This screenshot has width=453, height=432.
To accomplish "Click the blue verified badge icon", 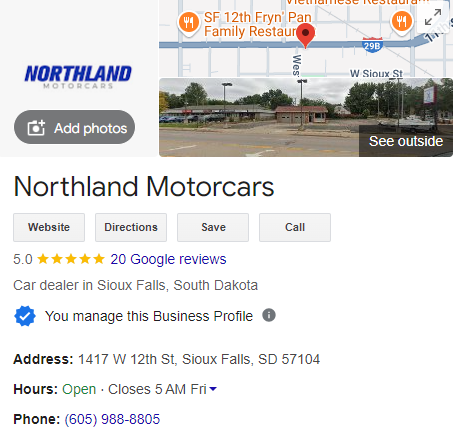I will coord(25,316).
